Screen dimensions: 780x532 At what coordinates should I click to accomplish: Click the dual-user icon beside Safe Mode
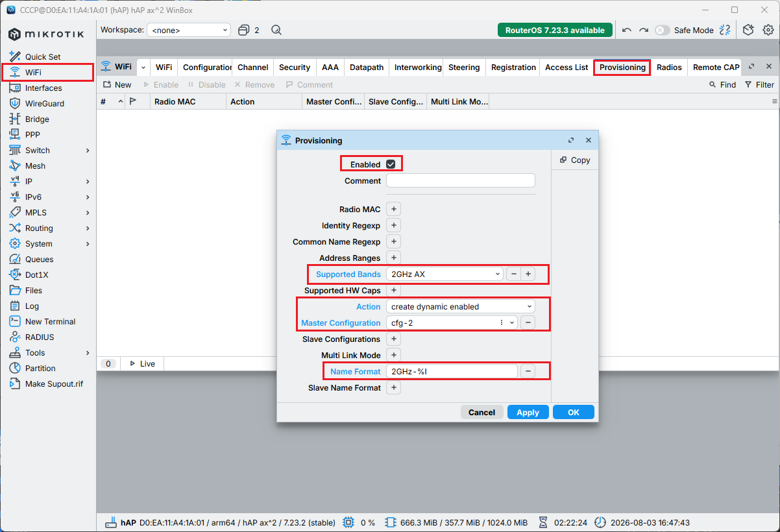725,30
